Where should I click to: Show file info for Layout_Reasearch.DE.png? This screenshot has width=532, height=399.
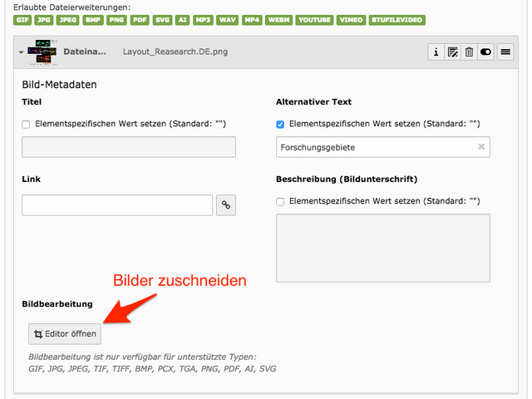[x=436, y=52]
